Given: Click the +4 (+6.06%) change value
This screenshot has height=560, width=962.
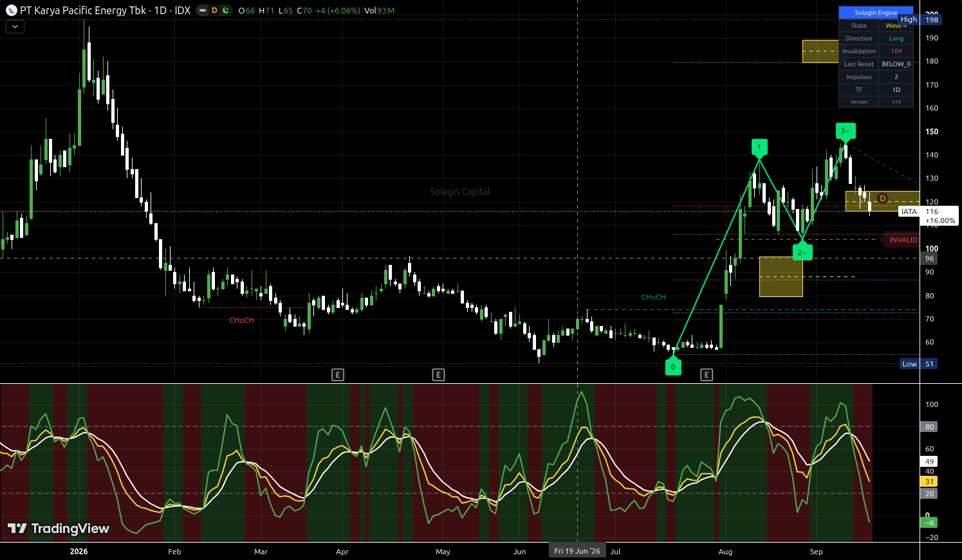Looking at the screenshot, I should [x=338, y=10].
